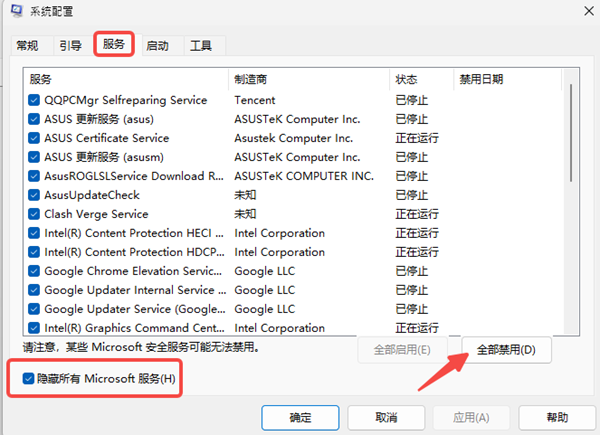Sort by the 服务 column header
The height and width of the screenshot is (435, 600).
(126, 79)
